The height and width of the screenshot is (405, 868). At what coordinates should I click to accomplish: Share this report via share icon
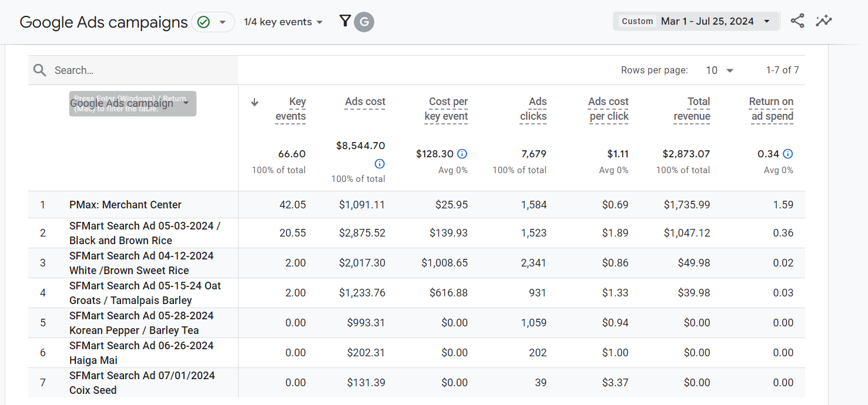coord(797,21)
